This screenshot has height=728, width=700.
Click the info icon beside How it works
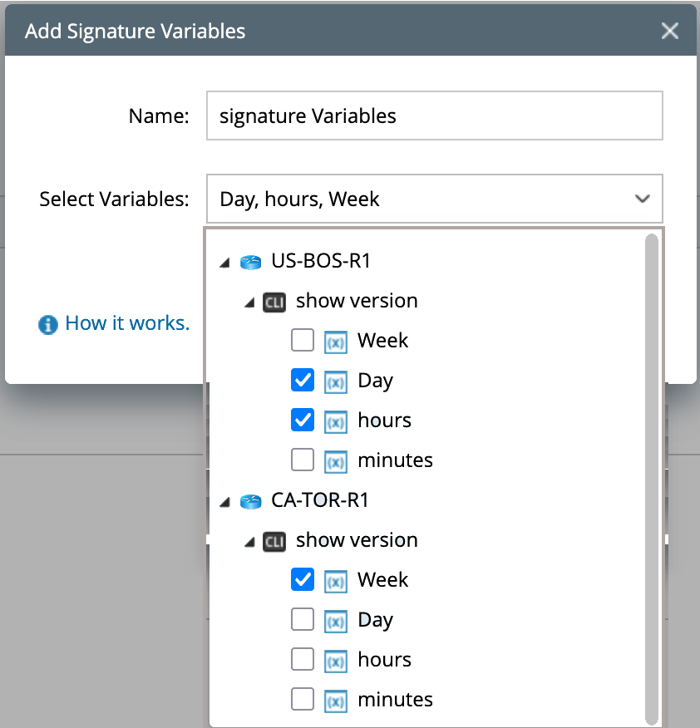pyautogui.click(x=48, y=324)
